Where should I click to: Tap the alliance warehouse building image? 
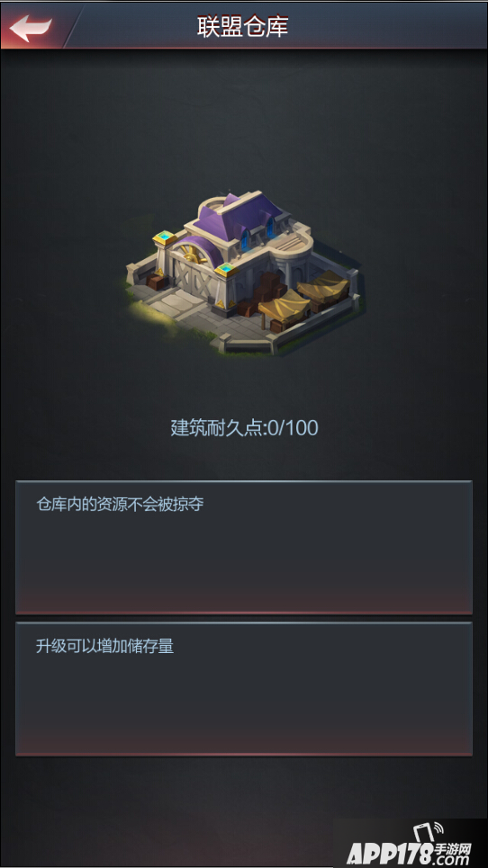tap(244, 272)
